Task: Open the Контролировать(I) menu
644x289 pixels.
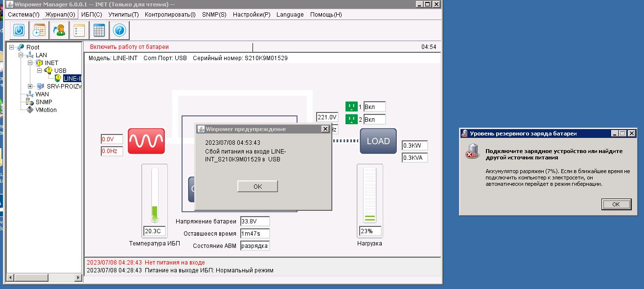Action: pos(170,15)
